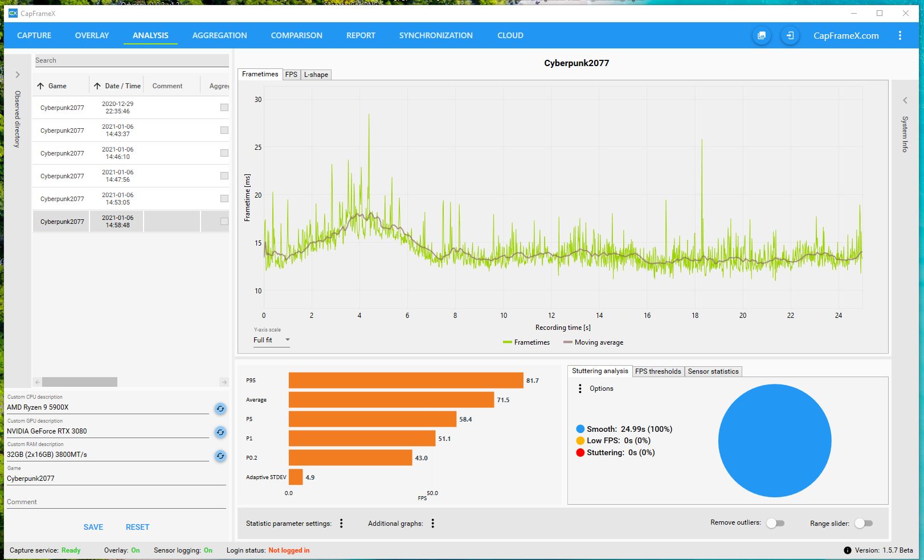
Task: Click the blue stuttering pie chart
Action: tap(775, 440)
